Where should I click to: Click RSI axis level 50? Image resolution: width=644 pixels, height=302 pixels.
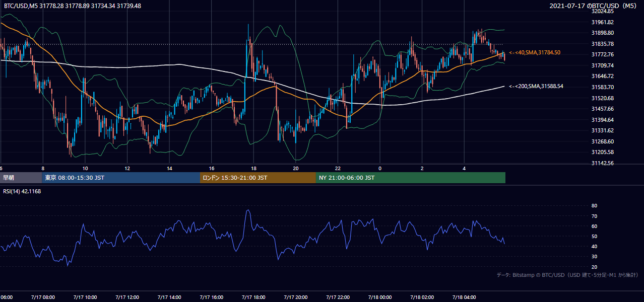click(x=594, y=236)
